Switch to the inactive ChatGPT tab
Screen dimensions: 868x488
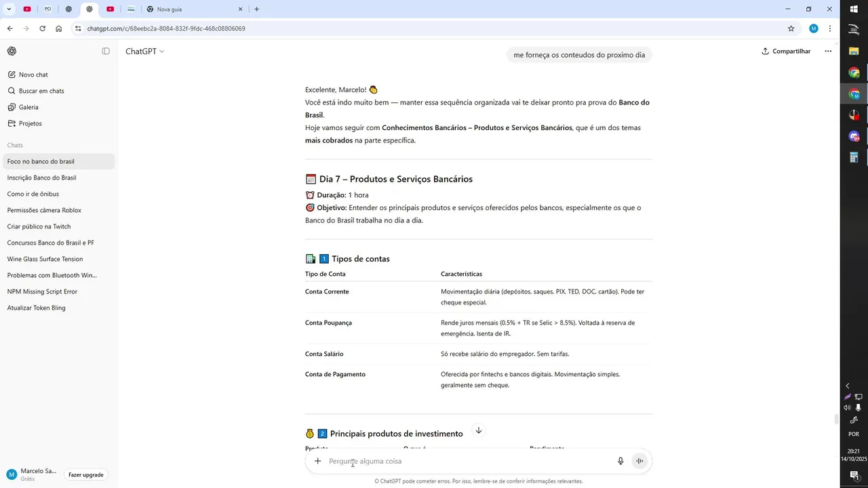69,9
